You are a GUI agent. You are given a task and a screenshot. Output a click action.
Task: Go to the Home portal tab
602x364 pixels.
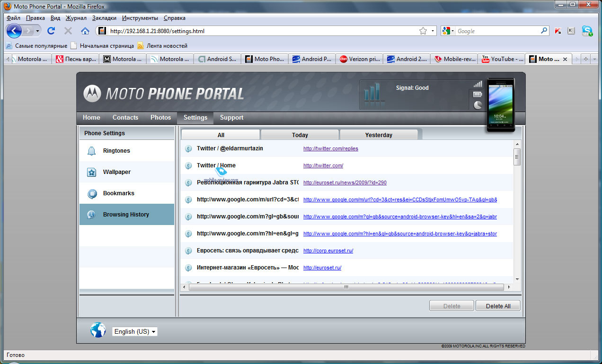click(x=91, y=118)
